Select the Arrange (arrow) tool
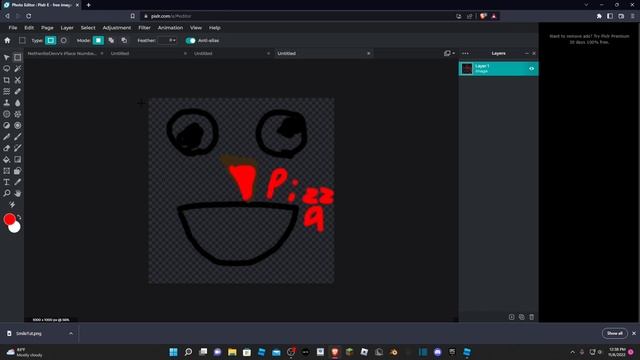 7,58
